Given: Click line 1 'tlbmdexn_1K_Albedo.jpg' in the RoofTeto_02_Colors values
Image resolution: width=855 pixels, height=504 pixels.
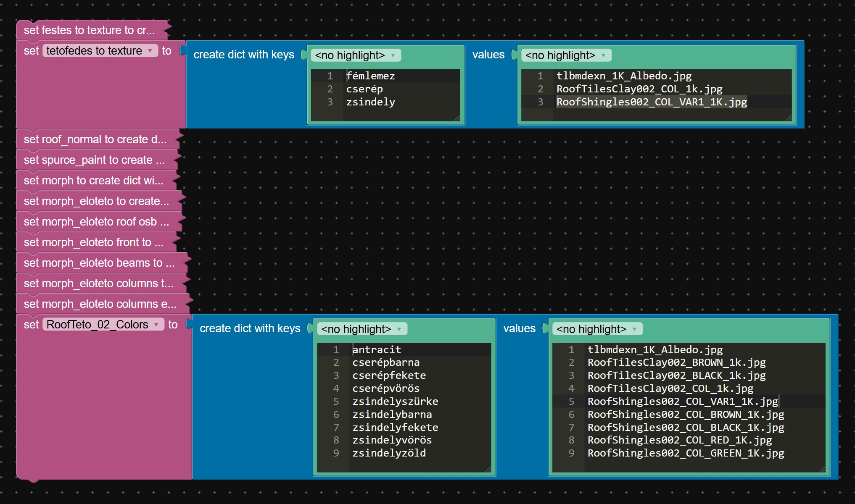Looking at the screenshot, I should pos(655,349).
